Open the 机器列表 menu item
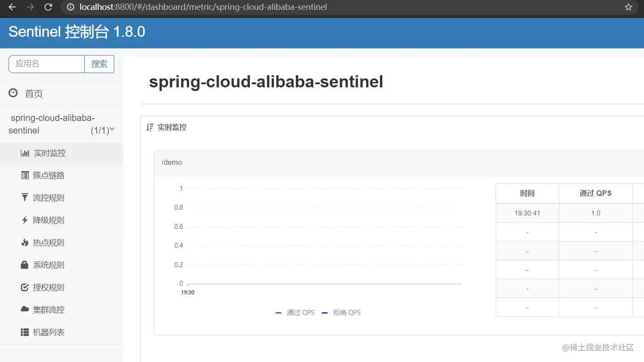The width and height of the screenshot is (644, 362). point(49,332)
